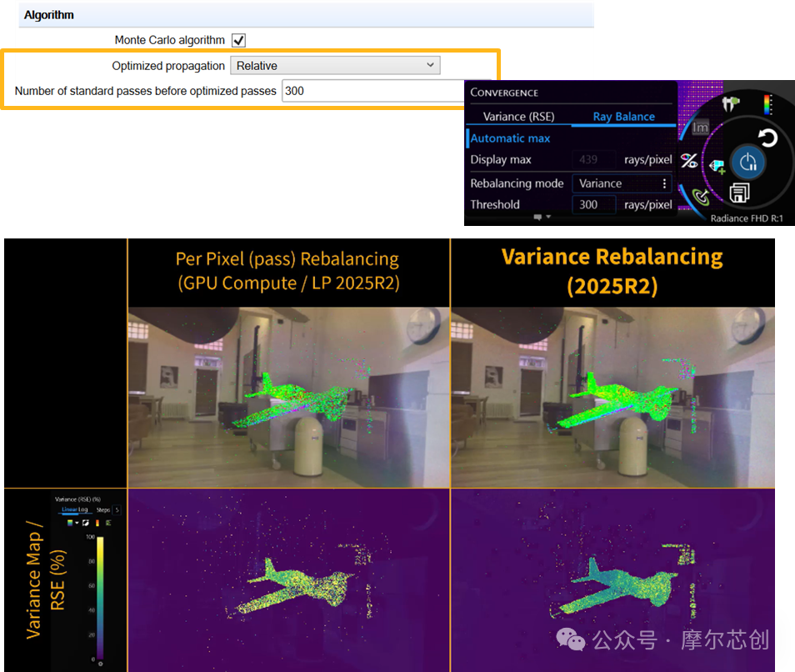Open the Rebalancing mode dropdown
795x672 pixels.
tap(622, 183)
